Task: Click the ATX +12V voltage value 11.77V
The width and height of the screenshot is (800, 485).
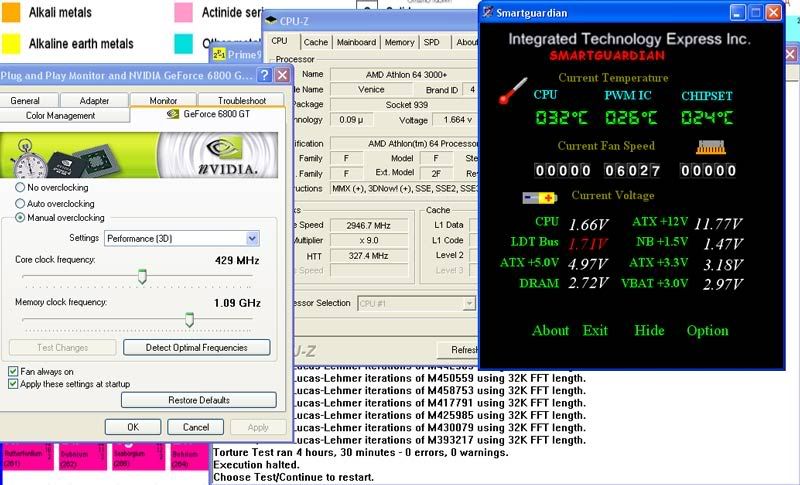Action: pos(717,224)
